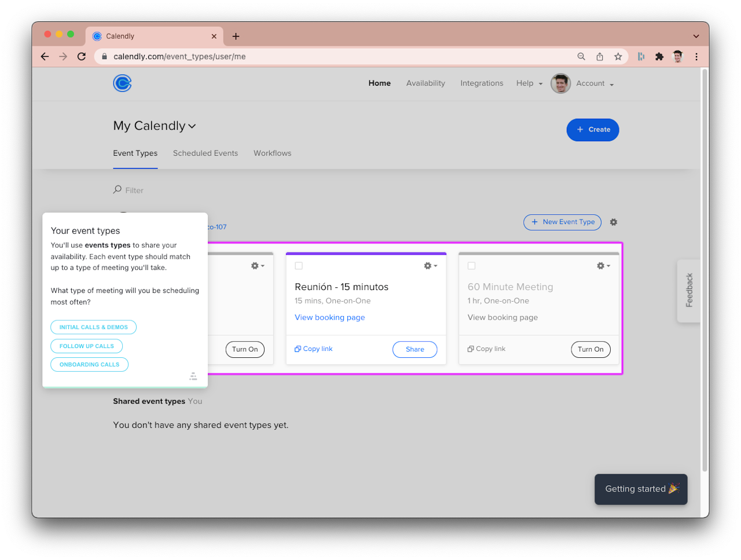Viewport: 741px width, 560px height.
Task: Switch to the Scheduled Events tab
Action: tap(206, 153)
